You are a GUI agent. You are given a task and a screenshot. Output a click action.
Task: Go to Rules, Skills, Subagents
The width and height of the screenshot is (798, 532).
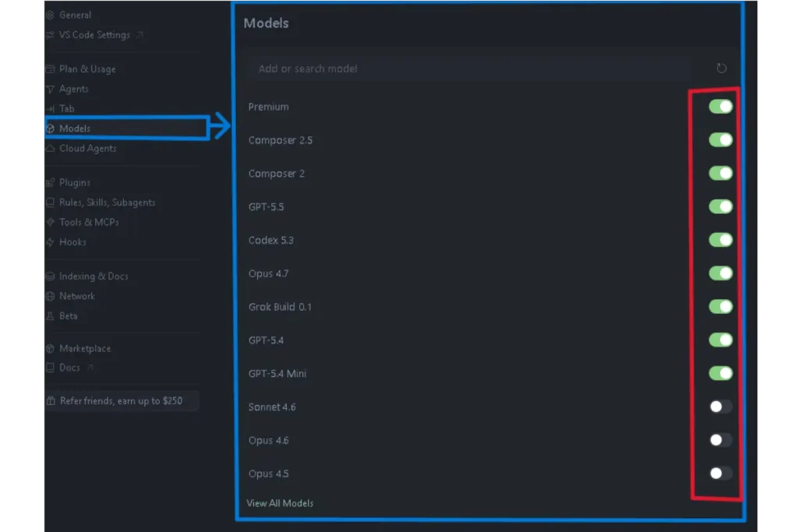point(108,203)
